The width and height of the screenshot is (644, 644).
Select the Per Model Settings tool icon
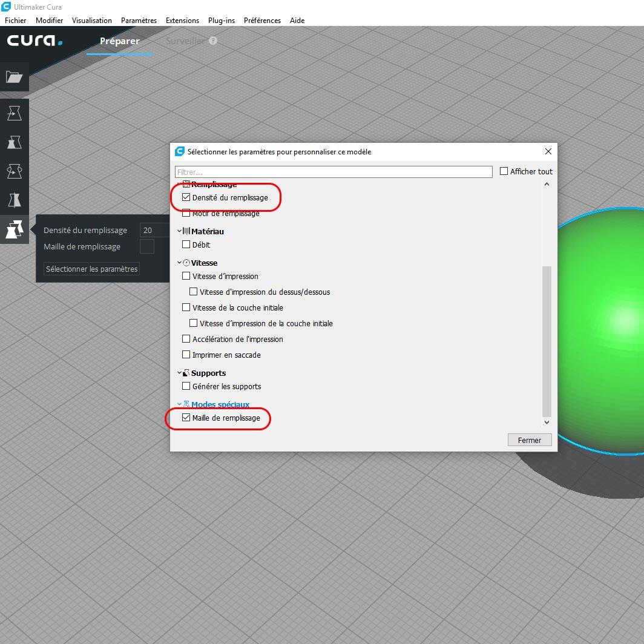coord(14,229)
